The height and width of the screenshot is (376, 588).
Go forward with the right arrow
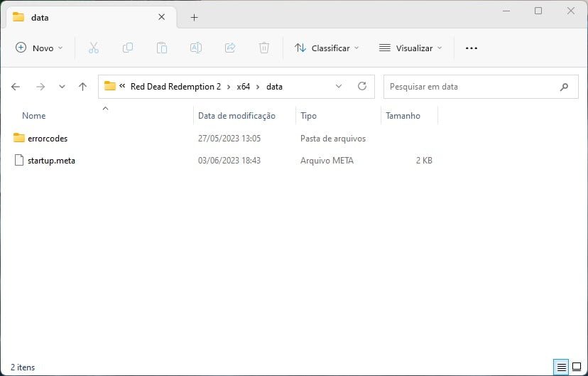coord(40,87)
